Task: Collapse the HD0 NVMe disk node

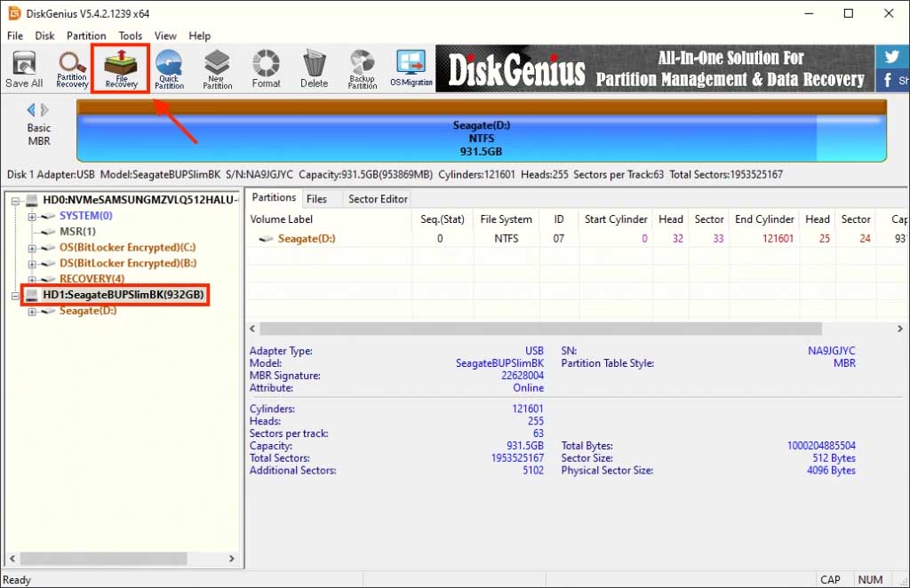Action: pyautogui.click(x=16, y=201)
